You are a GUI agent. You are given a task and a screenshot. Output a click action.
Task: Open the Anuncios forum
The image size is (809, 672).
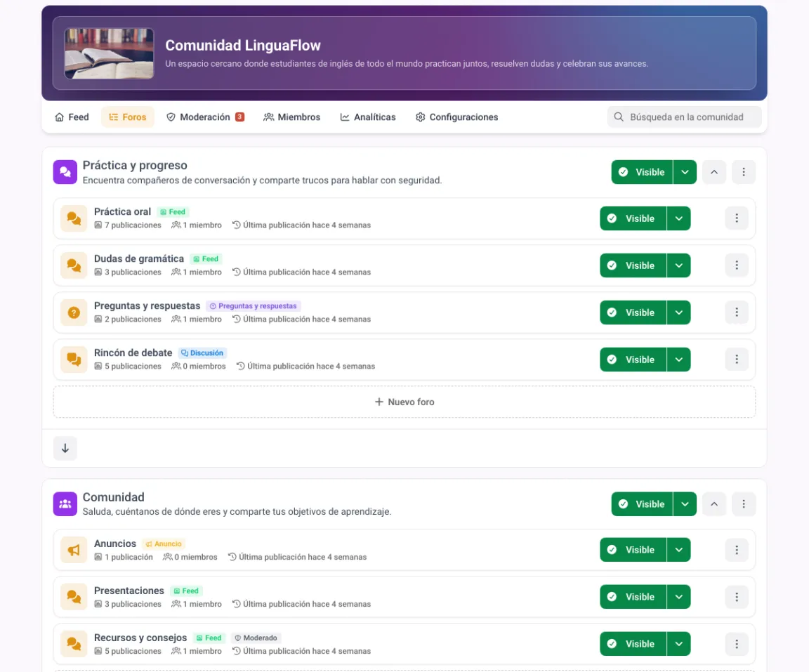click(115, 543)
